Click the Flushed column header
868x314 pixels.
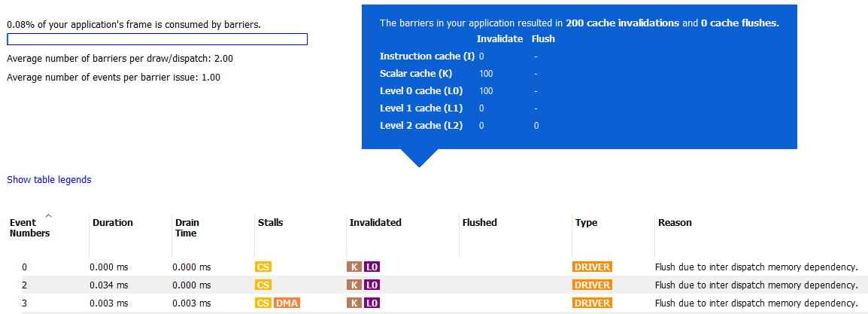click(x=479, y=223)
